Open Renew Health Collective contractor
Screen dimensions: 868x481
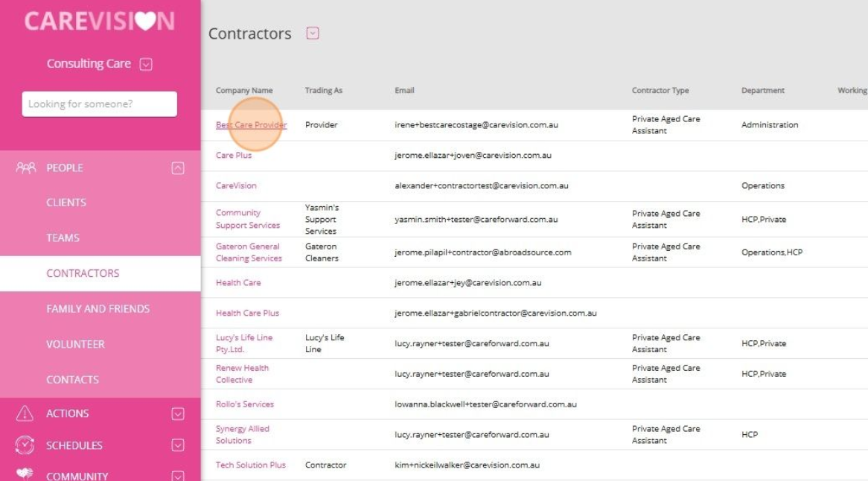click(x=243, y=375)
